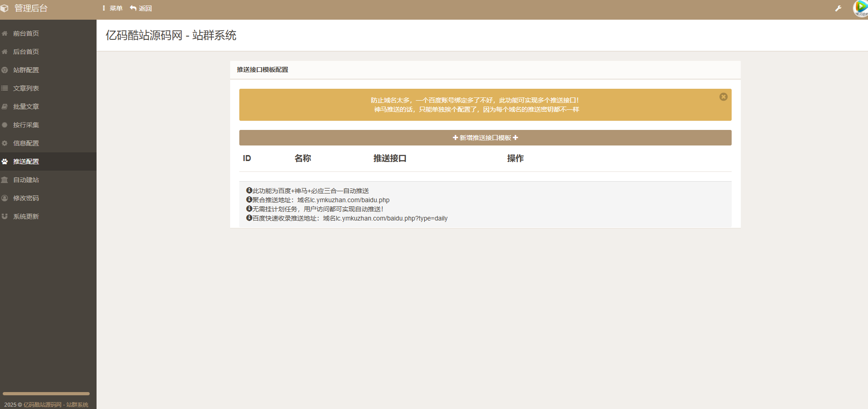Viewport: 868px width, 409px height.
Task: Click the footer link 亿码酷站源码网 - 站群系统
Action: tap(56, 405)
